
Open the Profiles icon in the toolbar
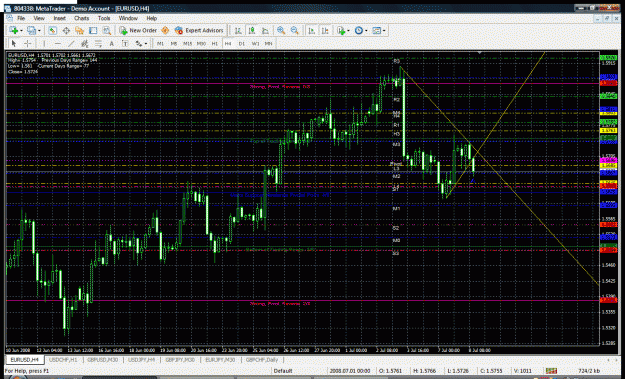click(x=31, y=30)
